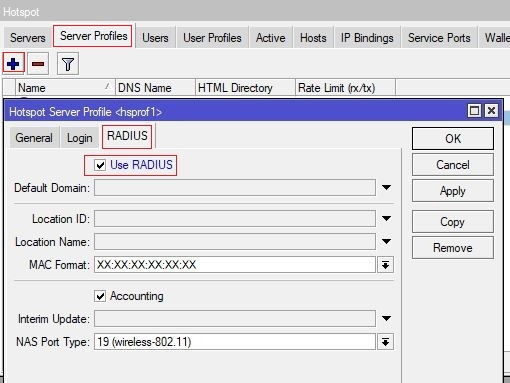Click the Location Name input field
The width and height of the screenshot is (510, 383).
click(x=235, y=242)
